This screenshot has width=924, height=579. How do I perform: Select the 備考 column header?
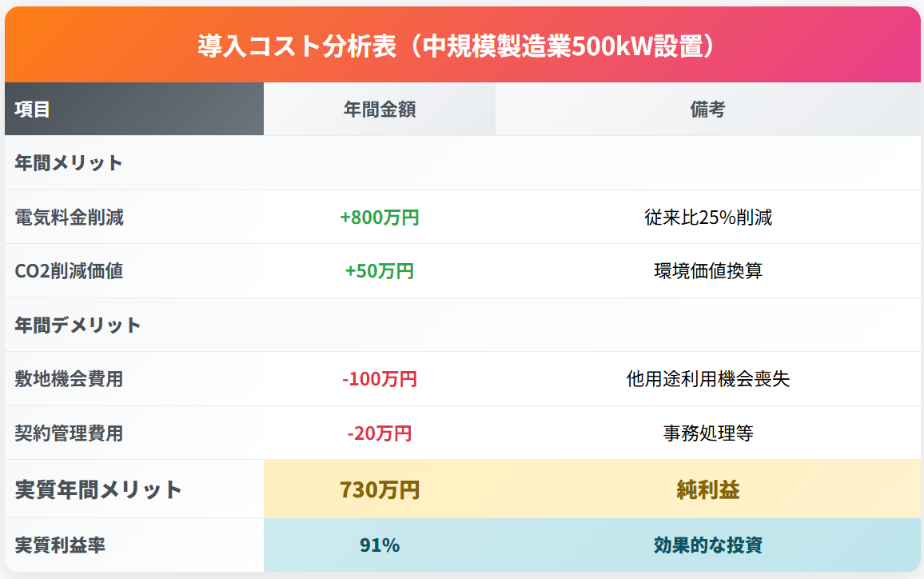[x=707, y=110]
